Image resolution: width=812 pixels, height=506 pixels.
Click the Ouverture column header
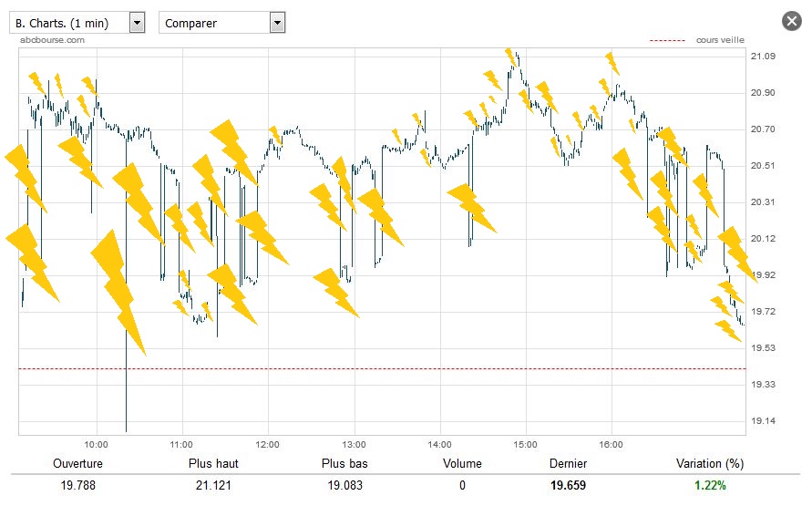coord(77,463)
